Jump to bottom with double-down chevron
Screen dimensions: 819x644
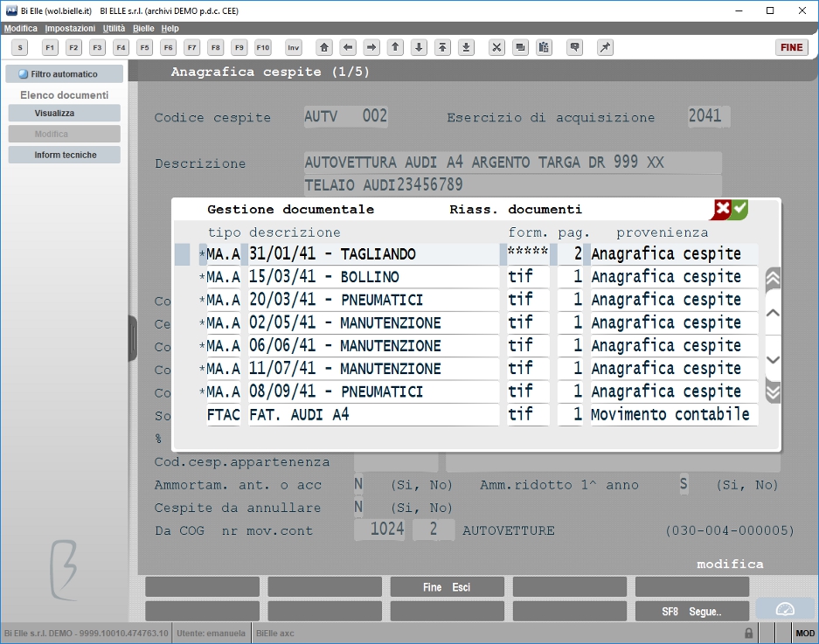pyautogui.click(x=773, y=391)
